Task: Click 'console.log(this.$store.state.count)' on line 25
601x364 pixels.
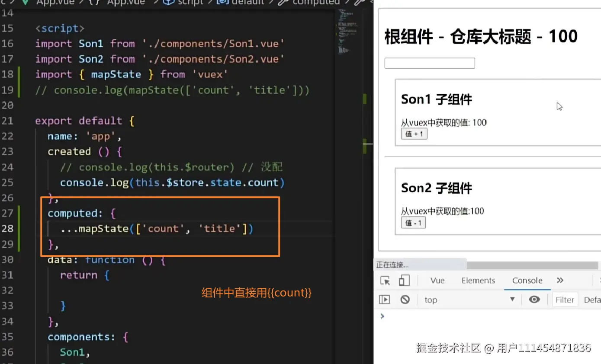Action: [172, 182]
